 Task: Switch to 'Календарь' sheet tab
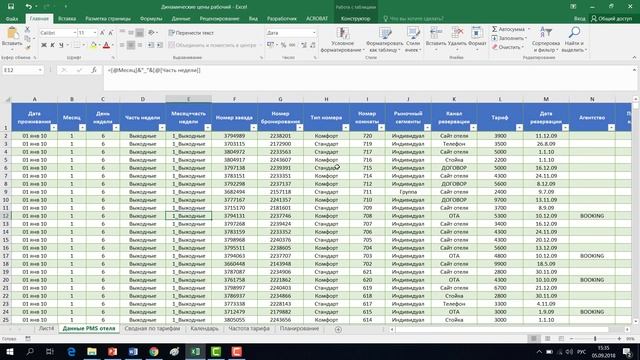tap(204, 329)
